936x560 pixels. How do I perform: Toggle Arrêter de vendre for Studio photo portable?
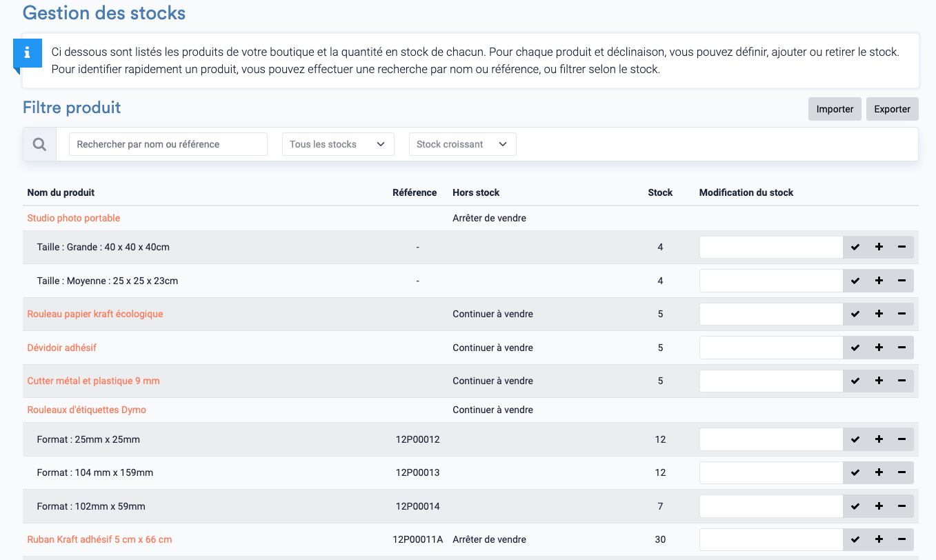click(x=490, y=217)
